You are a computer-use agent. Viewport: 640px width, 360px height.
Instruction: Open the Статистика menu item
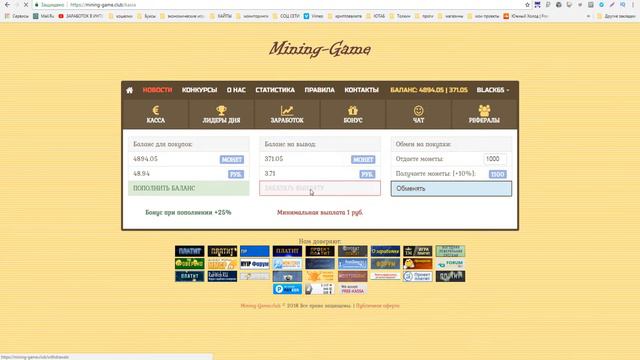click(x=275, y=90)
